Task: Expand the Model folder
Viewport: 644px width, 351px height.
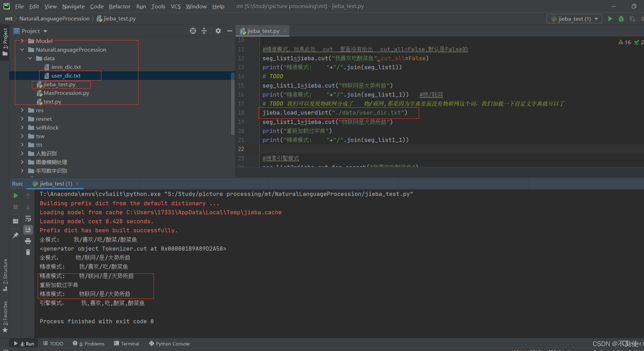Action: coord(22,41)
